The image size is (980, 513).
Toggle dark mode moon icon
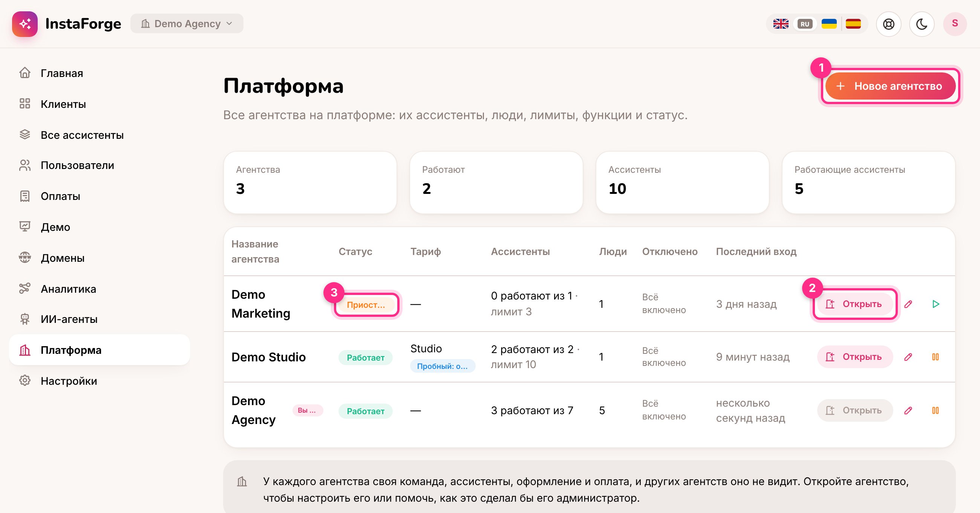click(922, 24)
